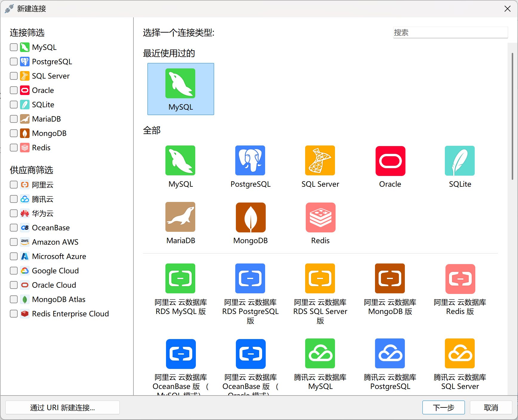Enable the MariaDB filter checkbox

click(14, 119)
